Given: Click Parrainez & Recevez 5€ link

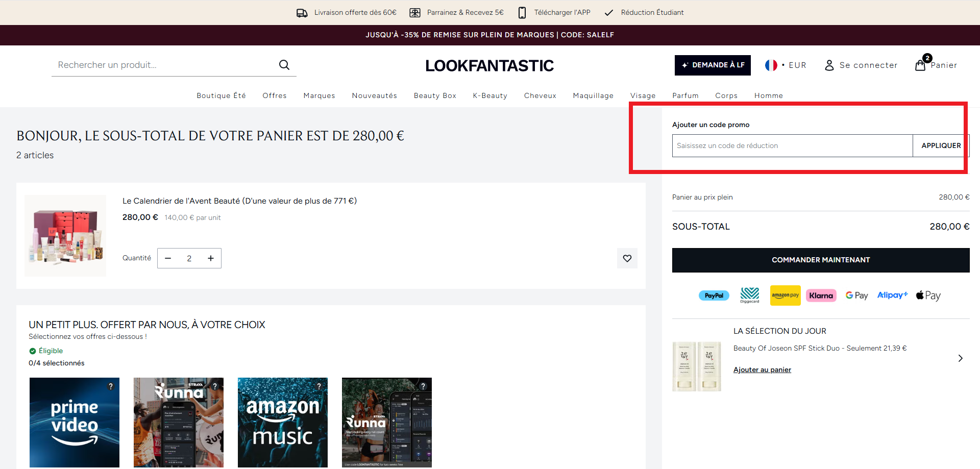Looking at the screenshot, I should point(465,13).
